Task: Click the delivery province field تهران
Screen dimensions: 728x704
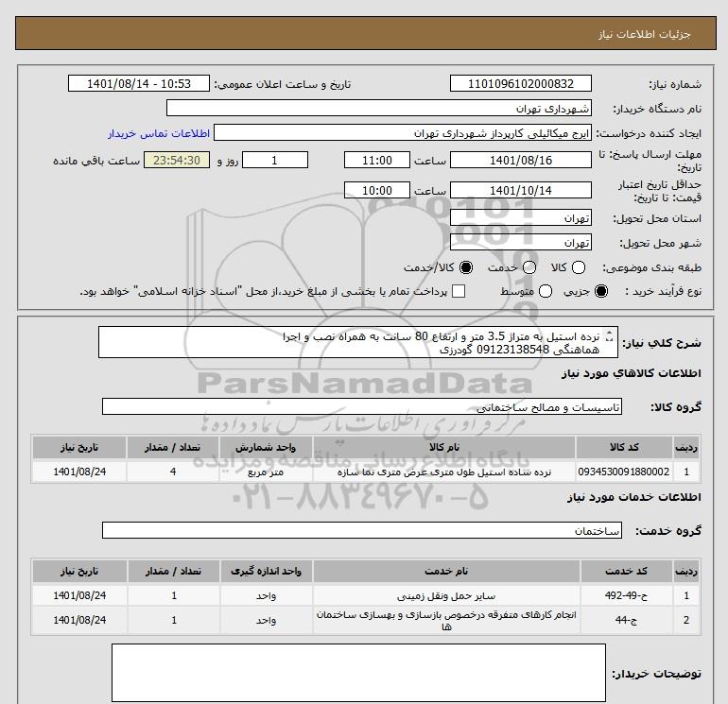Action: (520, 217)
